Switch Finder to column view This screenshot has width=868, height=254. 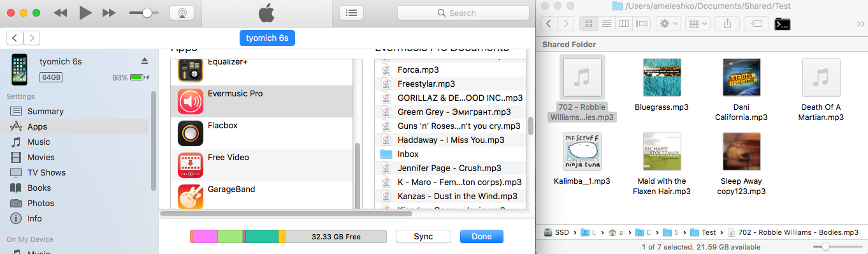[624, 24]
